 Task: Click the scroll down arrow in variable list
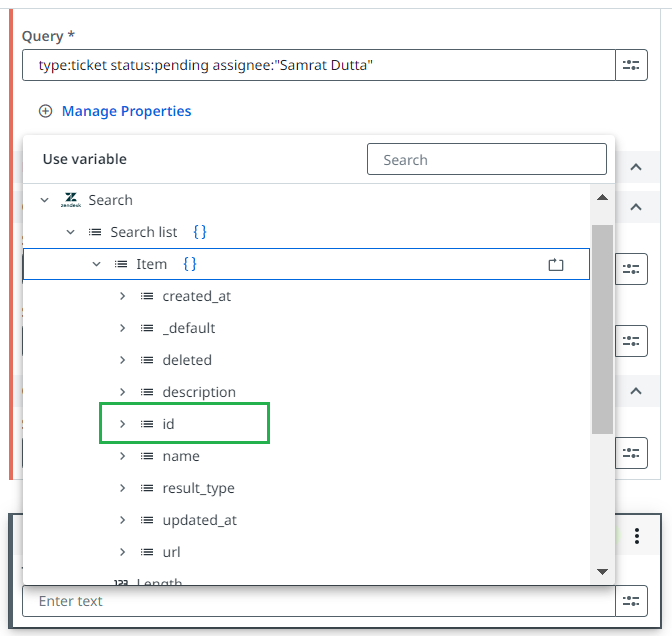[602, 571]
